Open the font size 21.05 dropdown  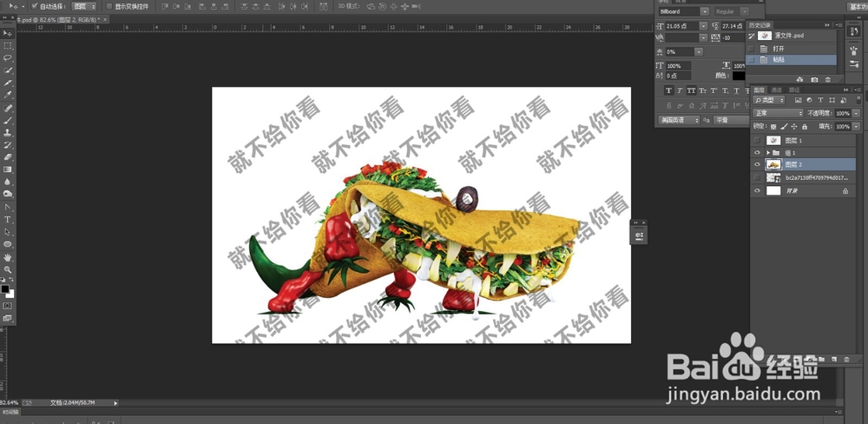coord(704,26)
